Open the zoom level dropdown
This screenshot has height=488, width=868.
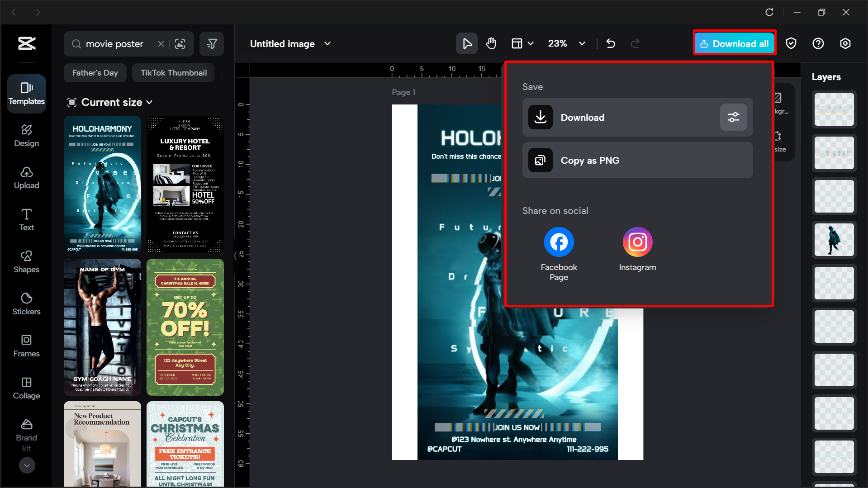582,43
